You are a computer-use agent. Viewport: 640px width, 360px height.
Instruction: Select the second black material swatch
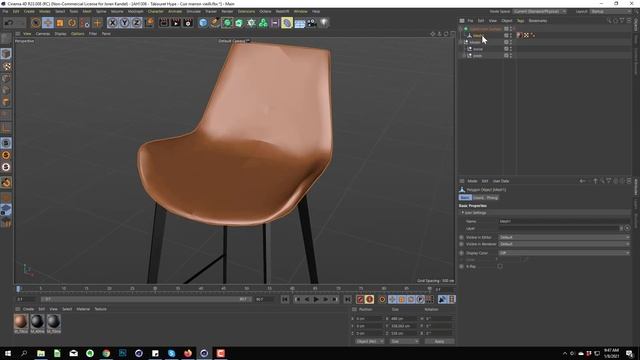coord(37,322)
